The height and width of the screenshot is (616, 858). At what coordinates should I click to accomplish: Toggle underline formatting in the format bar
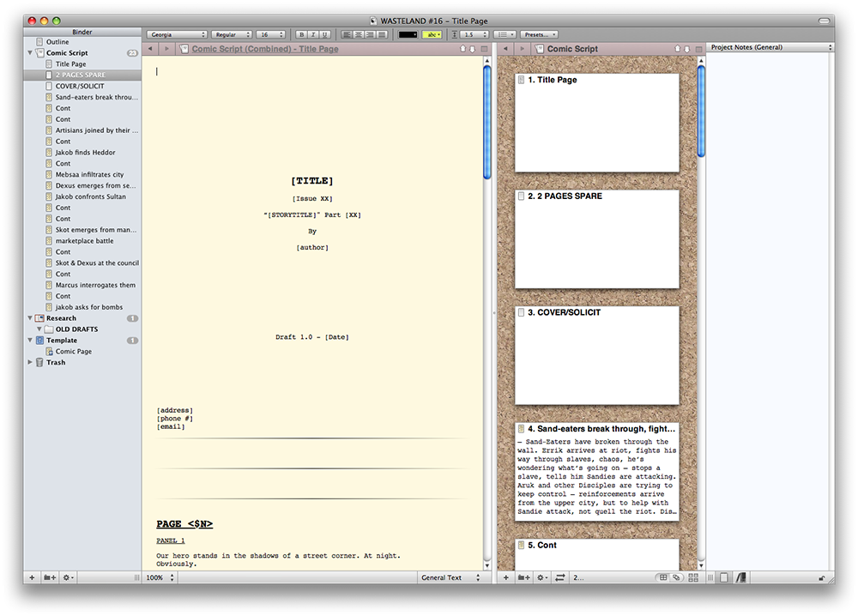[324, 34]
